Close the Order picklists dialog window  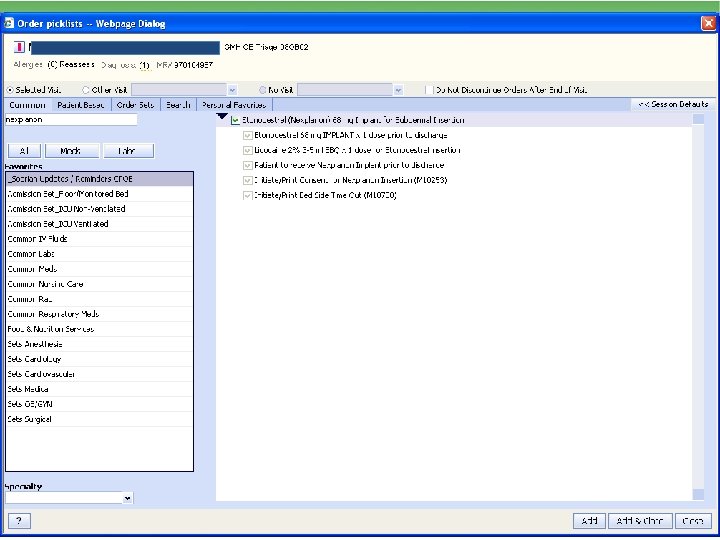pyautogui.click(x=709, y=23)
